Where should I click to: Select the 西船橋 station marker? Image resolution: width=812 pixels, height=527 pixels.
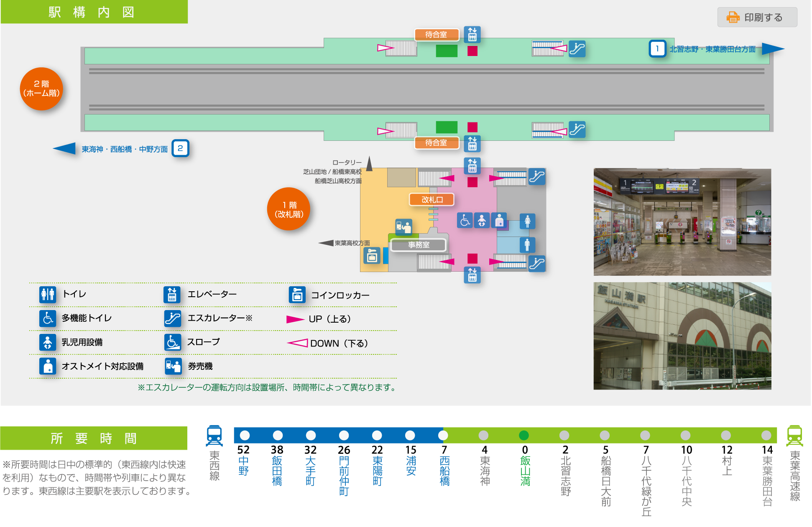[x=443, y=435]
